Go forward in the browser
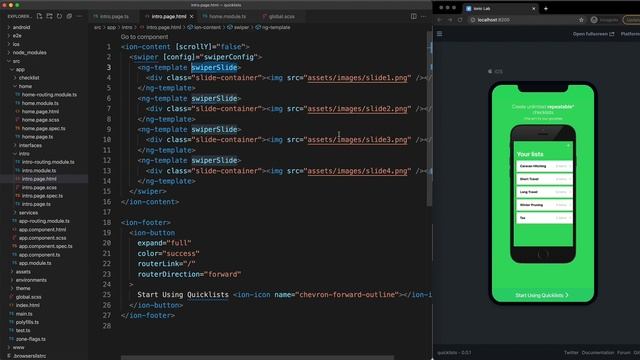The image size is (640, 360). (450, 20)
